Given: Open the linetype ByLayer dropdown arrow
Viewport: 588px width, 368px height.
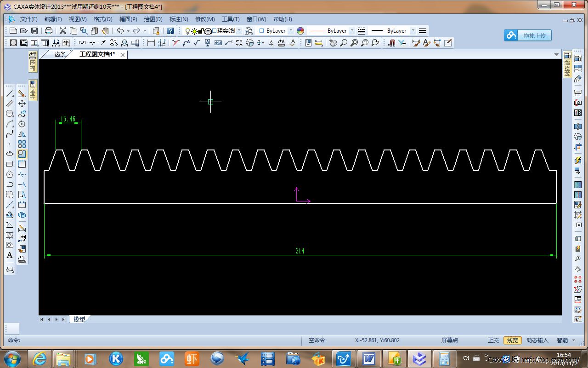Looking at the screenshot, I should [352, 31].
